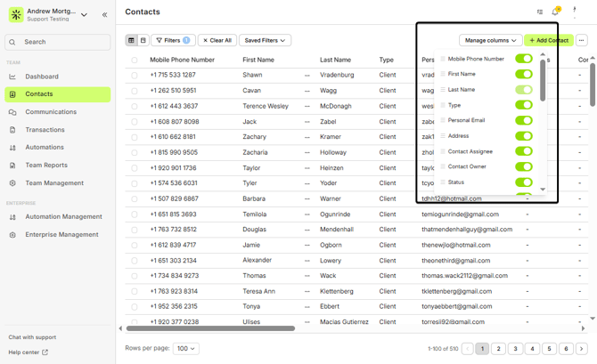
Task: Select checkbox for Shawn Vradenburg row
Action: (135, 76)
